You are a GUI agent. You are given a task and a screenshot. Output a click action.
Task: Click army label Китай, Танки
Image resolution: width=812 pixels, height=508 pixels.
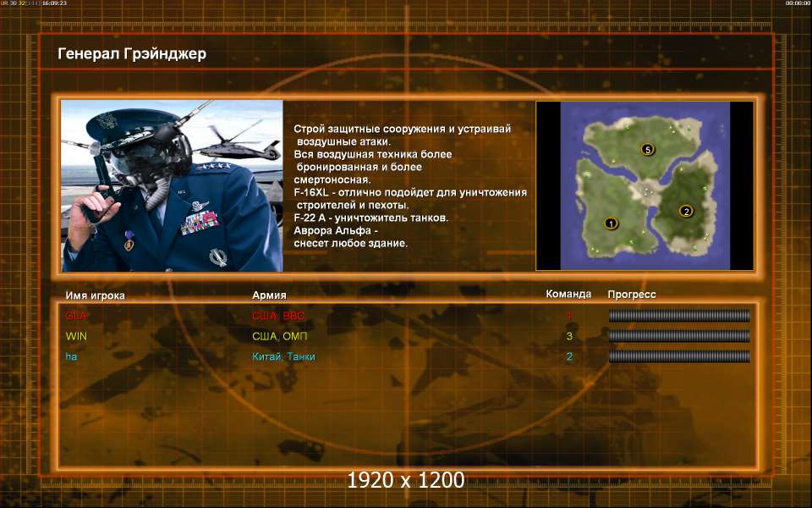283,356
